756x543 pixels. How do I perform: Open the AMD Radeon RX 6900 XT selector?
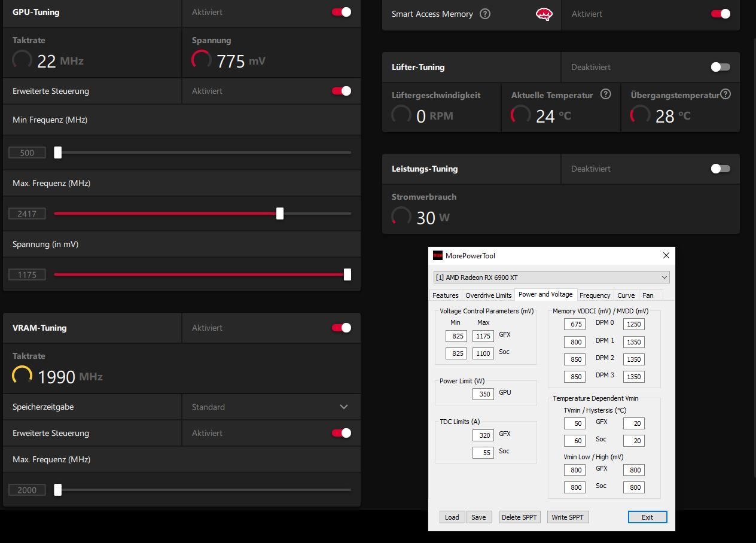(551, 277)
